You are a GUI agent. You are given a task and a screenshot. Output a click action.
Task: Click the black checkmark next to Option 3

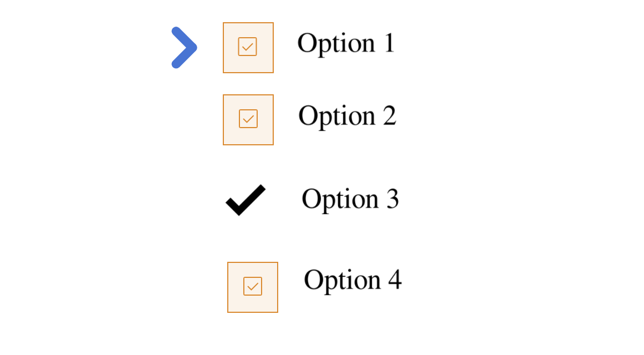pos(246,200)
